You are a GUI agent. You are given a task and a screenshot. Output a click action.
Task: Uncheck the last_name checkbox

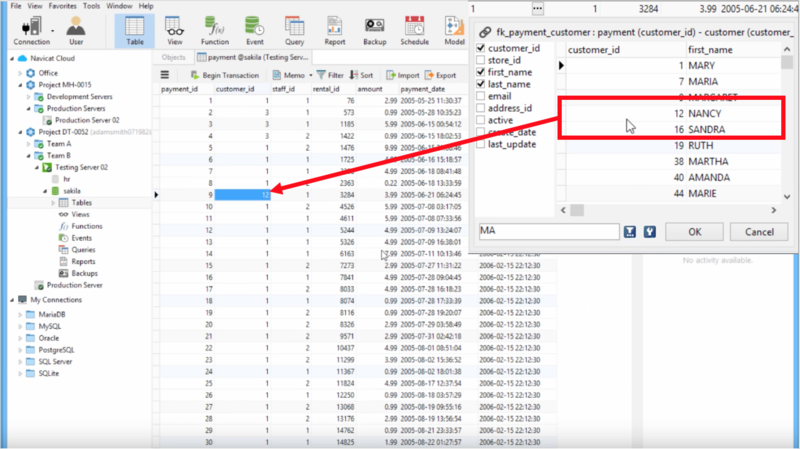click(x=481, y=84)
